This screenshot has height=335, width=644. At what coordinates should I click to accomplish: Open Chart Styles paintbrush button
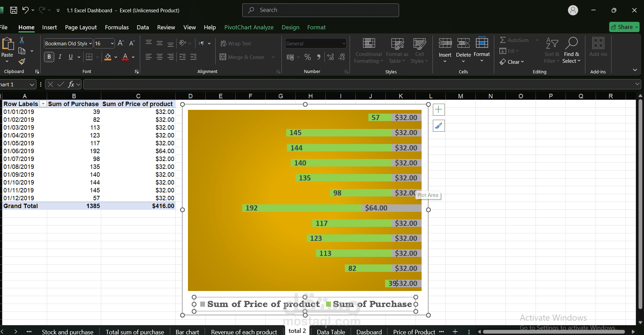pyautogui.click(x=439, y=126)
